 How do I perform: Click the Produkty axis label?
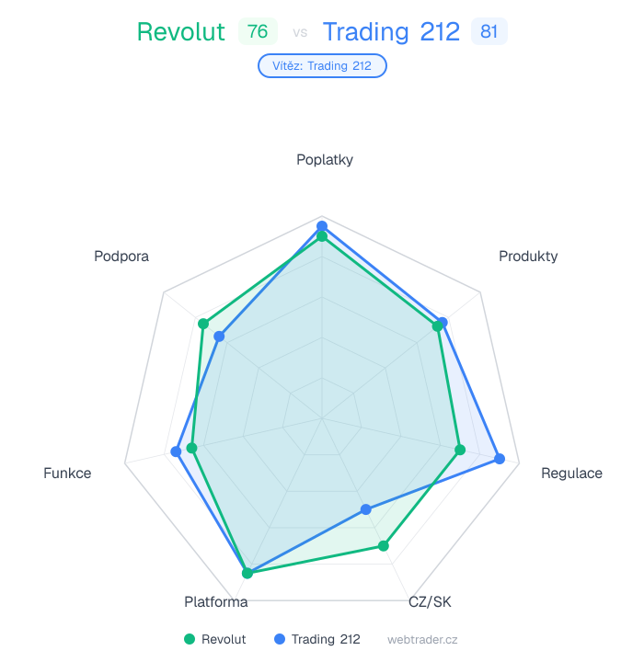click(528, 257)
